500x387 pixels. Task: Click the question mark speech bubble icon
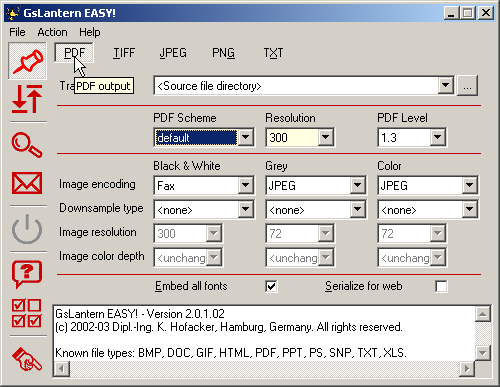(x=27, y=274)
